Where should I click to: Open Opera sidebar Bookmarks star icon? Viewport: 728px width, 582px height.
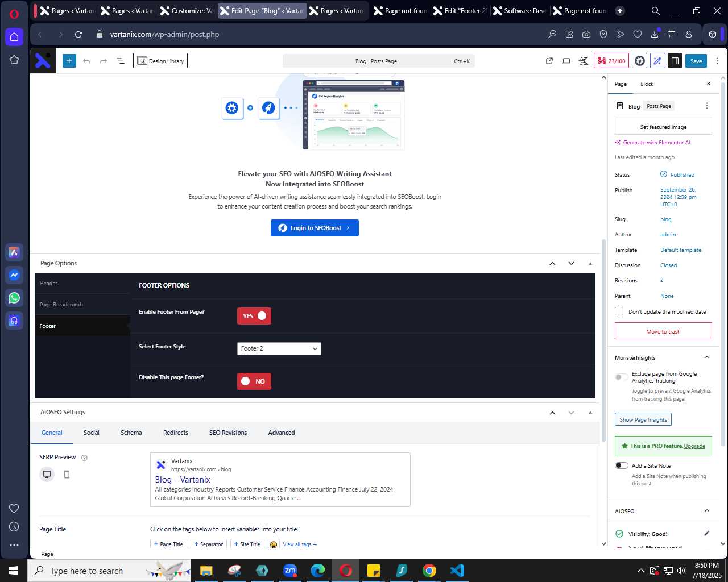click(x=14, y=60)
